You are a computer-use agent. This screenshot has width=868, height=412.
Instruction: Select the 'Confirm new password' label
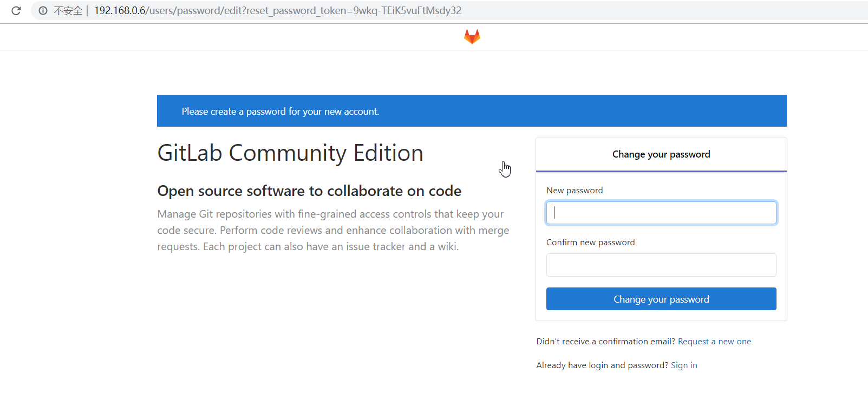pyautogui.click(x=590, y=243)
